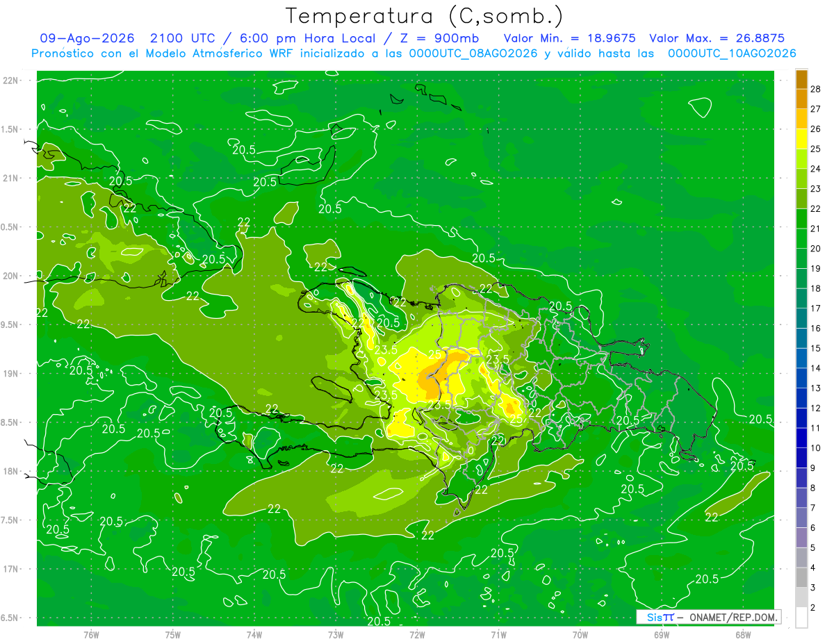This screenshot has width=834, height=644.
Task: Pick the white swatch below 2 on the color scale
Action: pos(801,618)
